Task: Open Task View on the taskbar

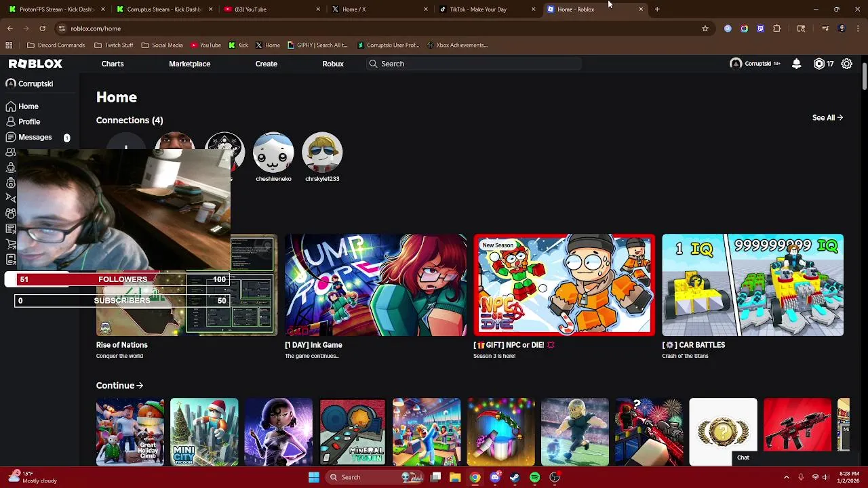Action: coord(436,477)
